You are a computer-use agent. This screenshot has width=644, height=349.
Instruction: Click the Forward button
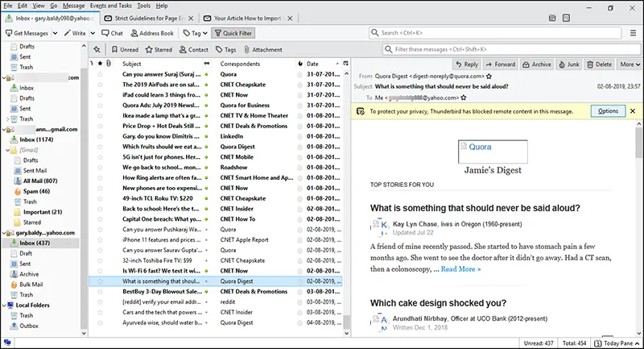pyautogui.click(x=500, y=64)
